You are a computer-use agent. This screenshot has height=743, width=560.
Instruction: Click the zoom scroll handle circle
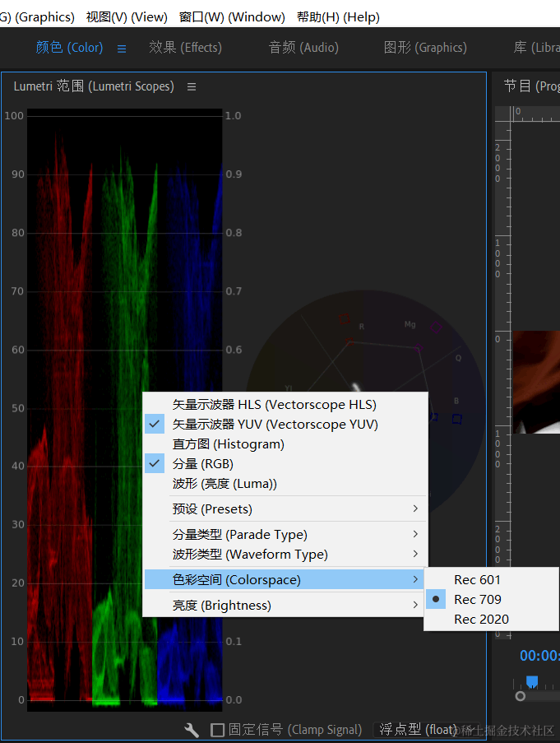click(x=521, y=696)
